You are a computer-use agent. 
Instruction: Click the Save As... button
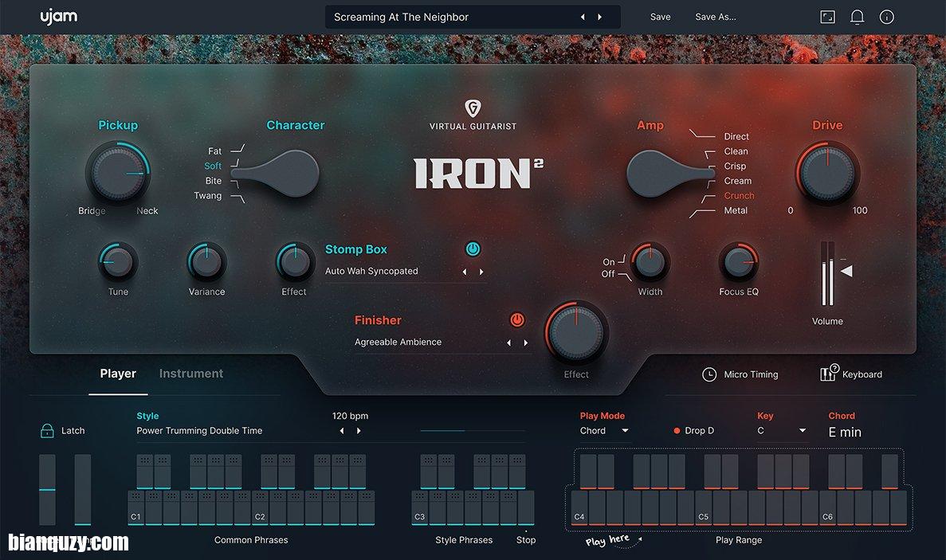click(x=715, y=17)
